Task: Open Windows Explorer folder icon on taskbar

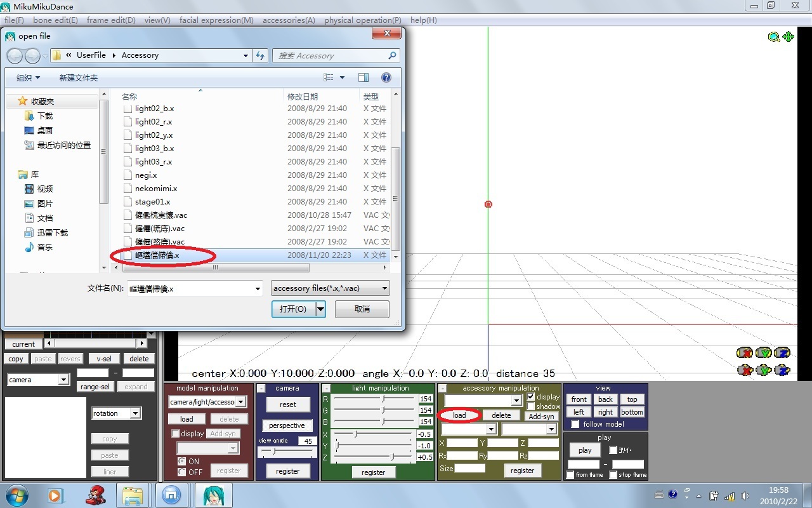Action: [x=133, y=495]
